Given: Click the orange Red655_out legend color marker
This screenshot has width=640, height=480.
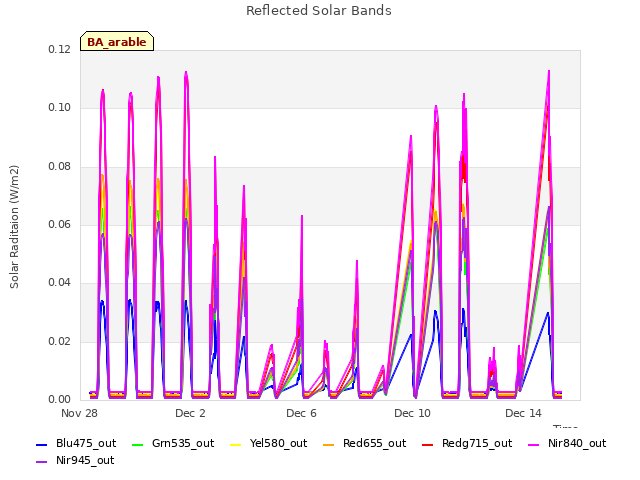Looking at the screenshot, I should click(x=329, y=444).
